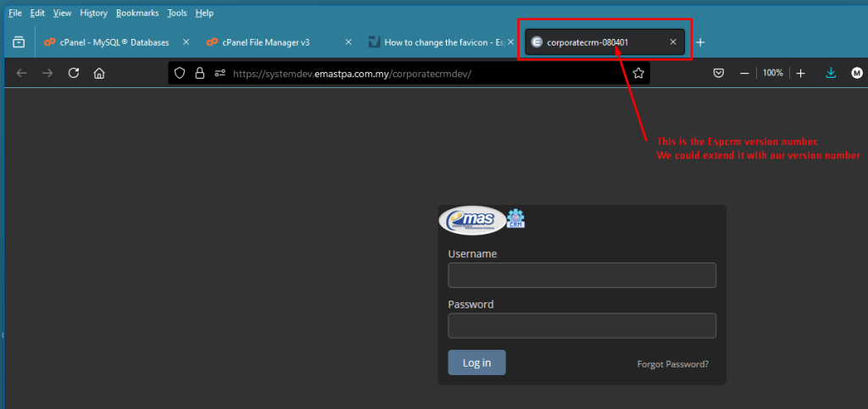Image resolution: width=868 pixels, height=409 pixels.
Task: Open the account profile avatar icon
Action: click(856, 74)
